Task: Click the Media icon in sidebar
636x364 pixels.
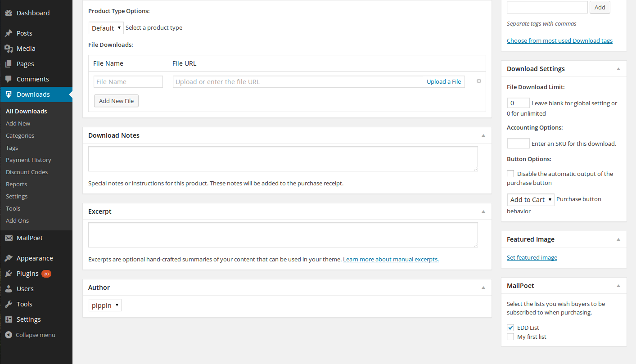Action: point(9,49)
